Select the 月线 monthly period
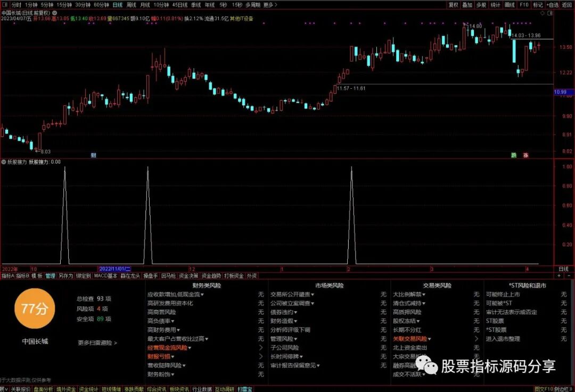The height and width of the screenshot is (392, 575). point(145,5)
